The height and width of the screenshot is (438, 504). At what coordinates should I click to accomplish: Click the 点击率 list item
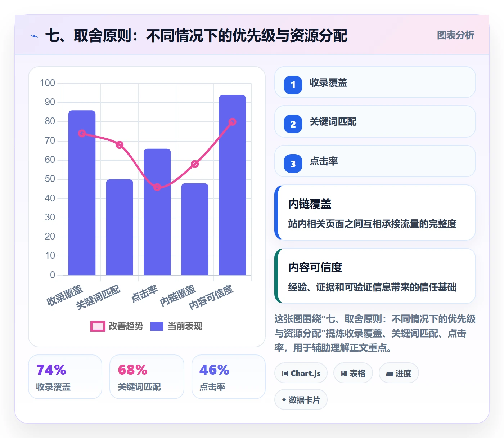click(375, 161)
